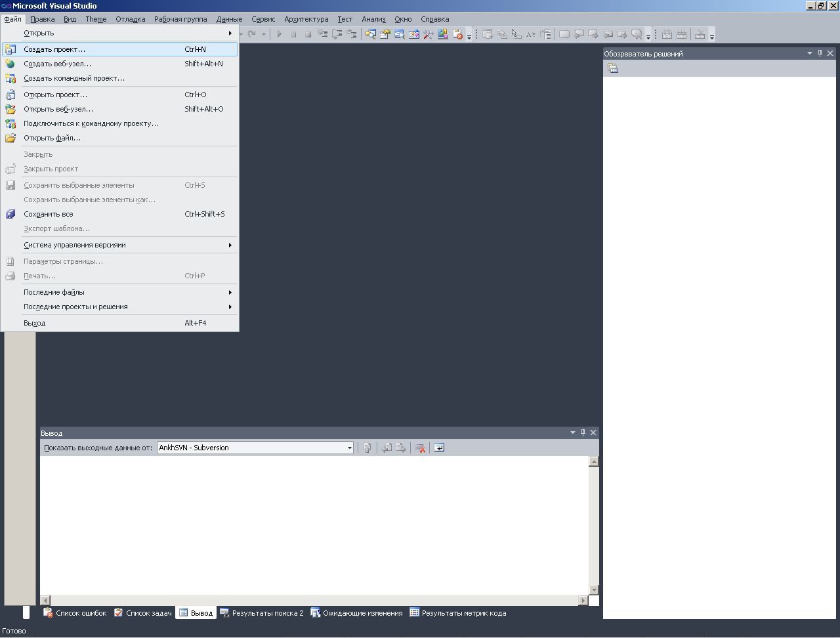Viewport: 840px width, 638px height.
Task: Open the Рабочая группа menu
Action: pos(180,19)
